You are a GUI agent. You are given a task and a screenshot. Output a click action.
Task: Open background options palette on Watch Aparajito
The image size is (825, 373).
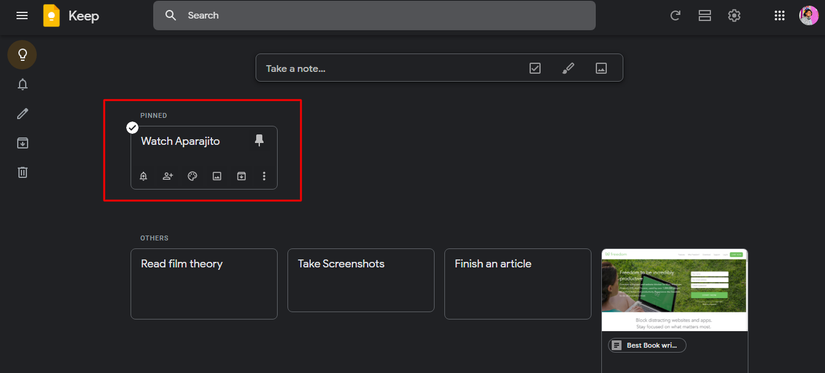(192, 176)
